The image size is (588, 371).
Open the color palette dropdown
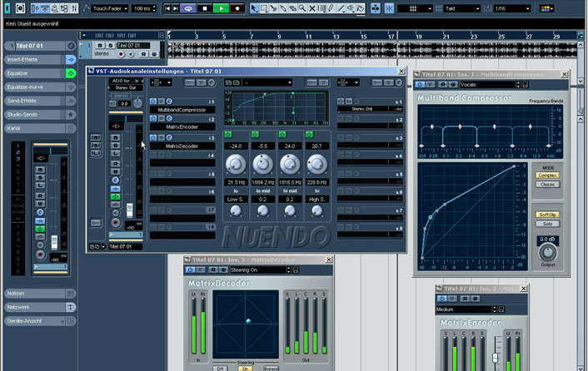pyautogui.click(x=546, y=8)
